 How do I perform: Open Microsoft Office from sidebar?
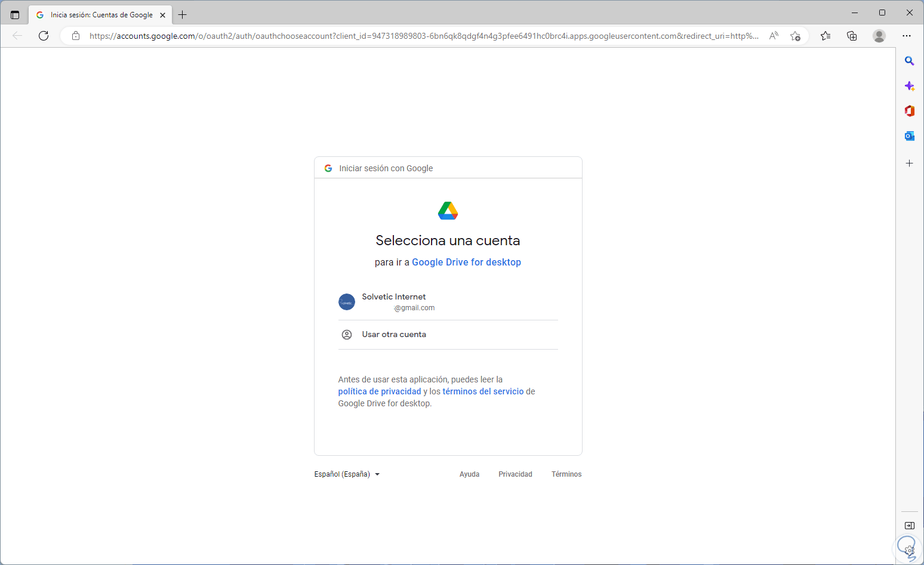tap(909, 111)
